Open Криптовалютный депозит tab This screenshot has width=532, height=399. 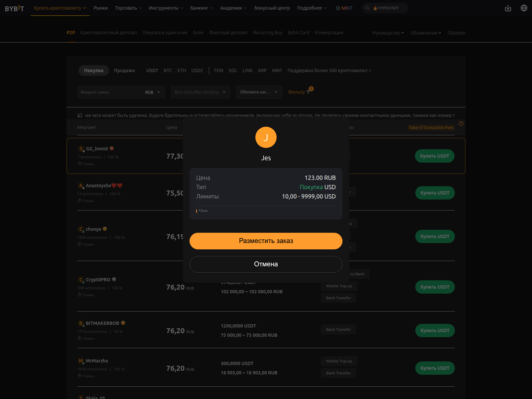point(109,33)
